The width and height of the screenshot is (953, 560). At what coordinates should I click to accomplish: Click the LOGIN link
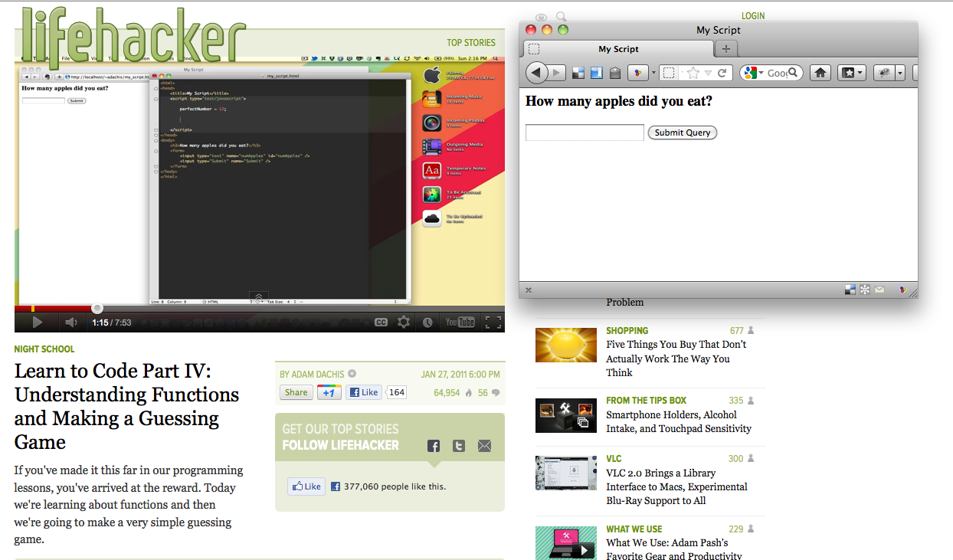pos(753,16)
